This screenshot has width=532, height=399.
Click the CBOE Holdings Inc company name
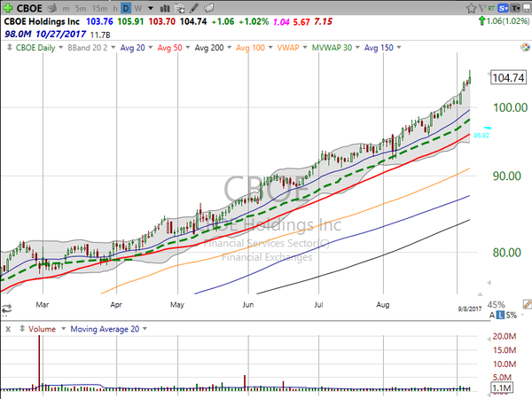pos(42,21)
